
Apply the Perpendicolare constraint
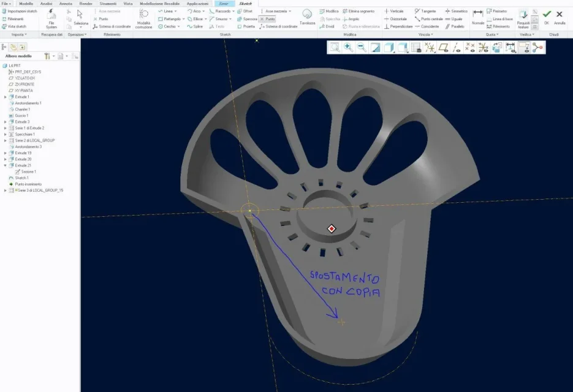(x=398, y=27)
